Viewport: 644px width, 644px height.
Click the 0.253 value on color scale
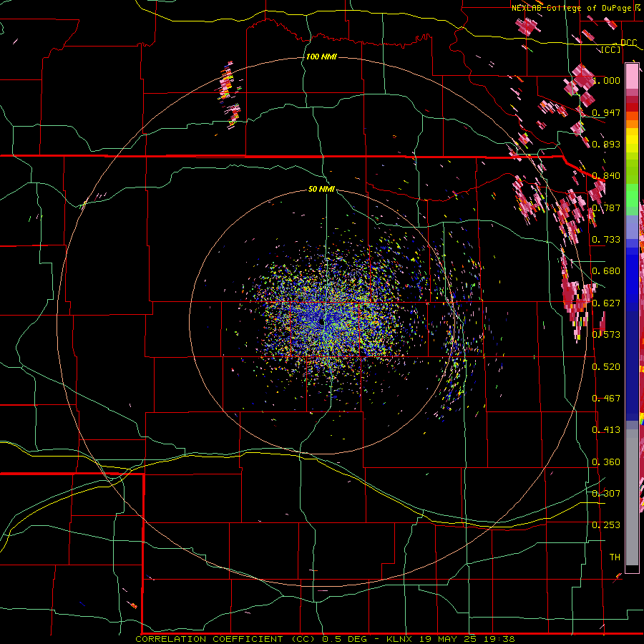[x=606, y=525]
